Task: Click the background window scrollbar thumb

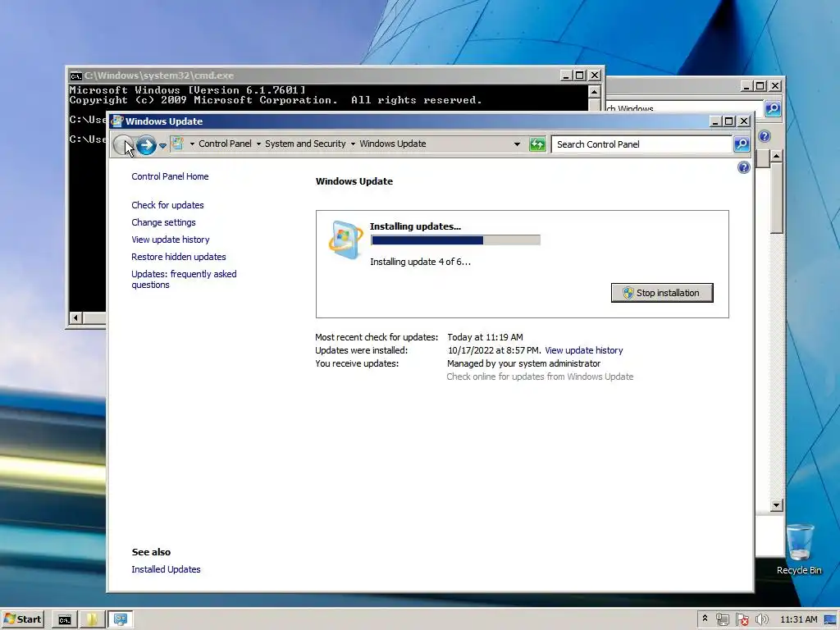Action: coord(776,199)
